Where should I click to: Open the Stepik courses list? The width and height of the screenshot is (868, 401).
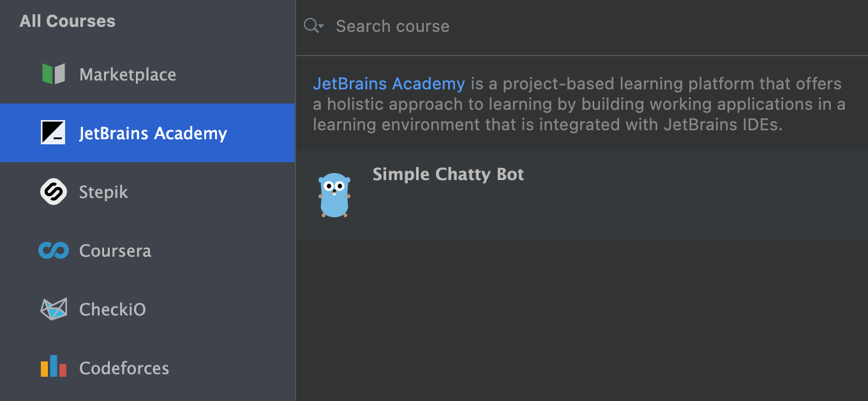coord(147,192)
